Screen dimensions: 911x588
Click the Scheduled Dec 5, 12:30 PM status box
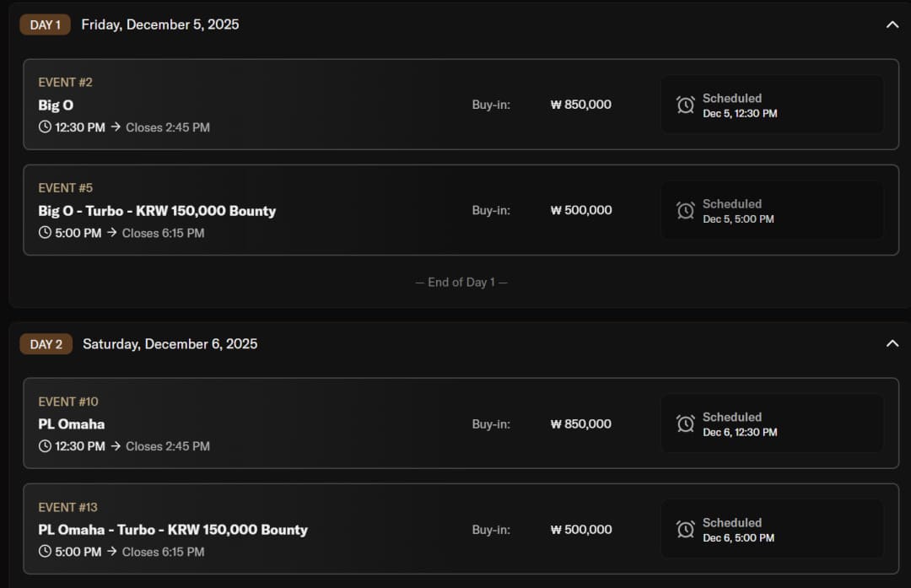[x=771, y=105]
